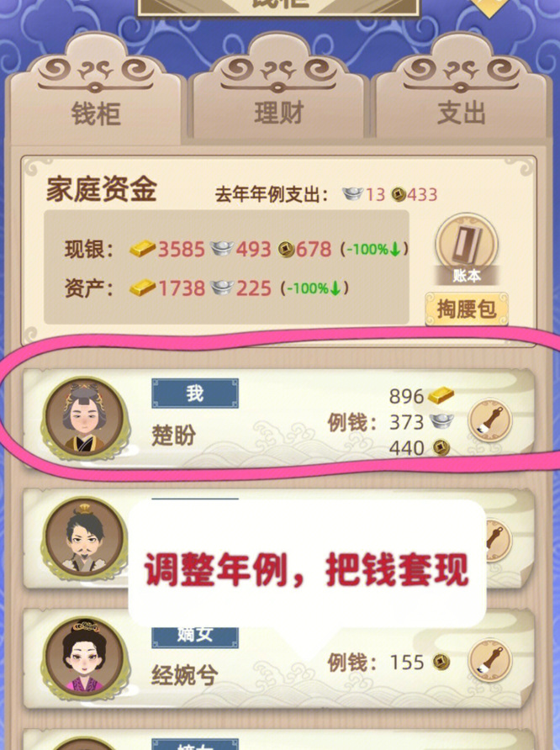Tap the 楚盼 name text

[174, 436]
